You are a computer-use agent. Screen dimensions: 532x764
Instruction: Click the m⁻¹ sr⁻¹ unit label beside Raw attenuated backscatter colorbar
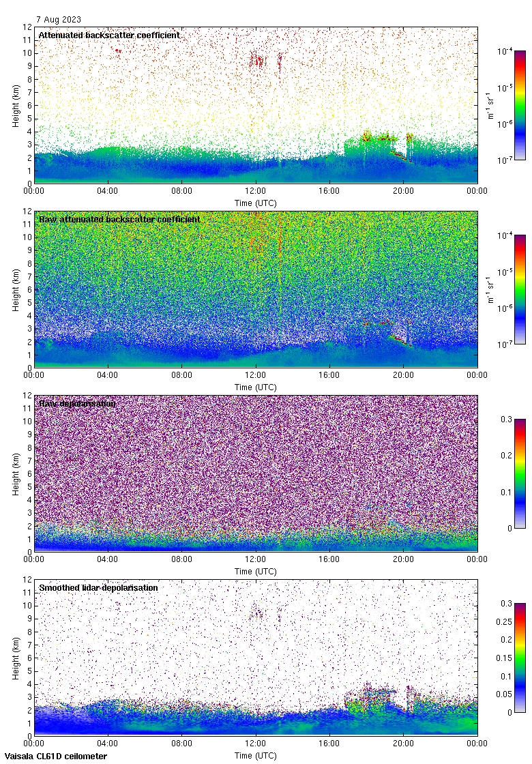(x=490, y=289)
